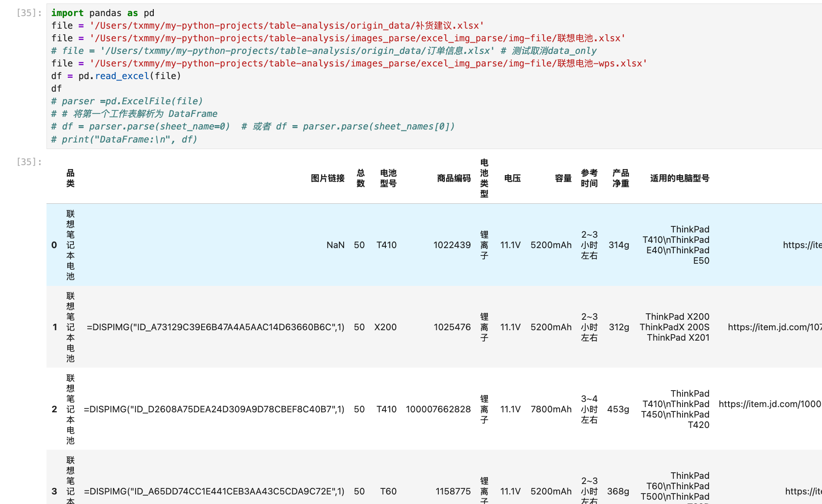Click the product code 100007662828 cell
This screenshot has height=504, width=822.
click(438, 409)
